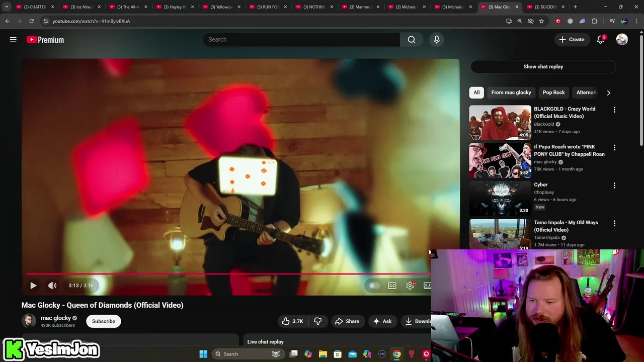Open Copilot from the taskbar

pos(308,354)
